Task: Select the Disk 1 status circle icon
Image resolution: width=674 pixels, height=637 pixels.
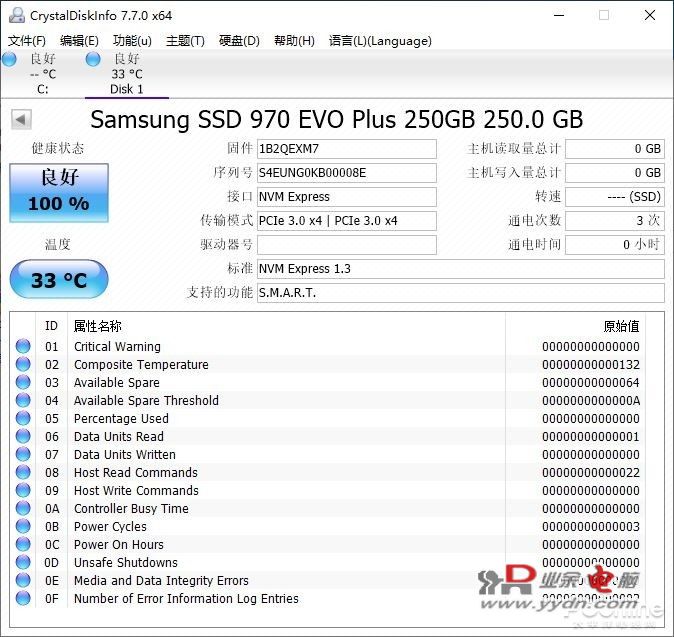Action: pyautogui.click(x=93, y=59)
